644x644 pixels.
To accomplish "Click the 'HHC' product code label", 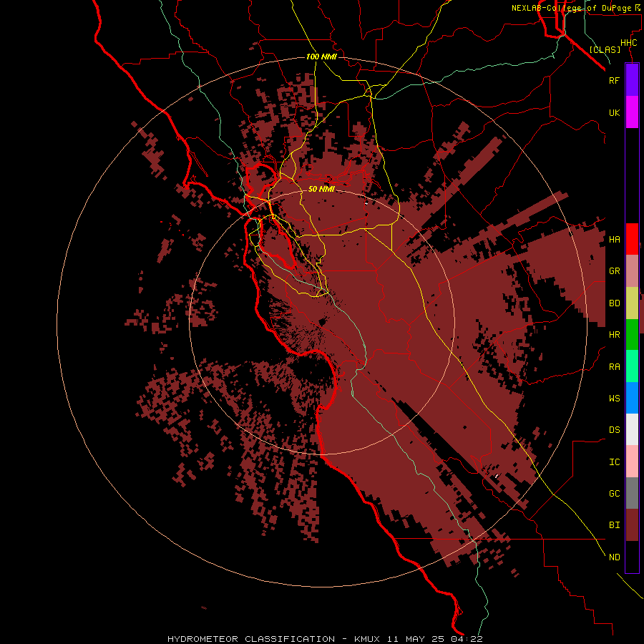I will coord(628,43).
